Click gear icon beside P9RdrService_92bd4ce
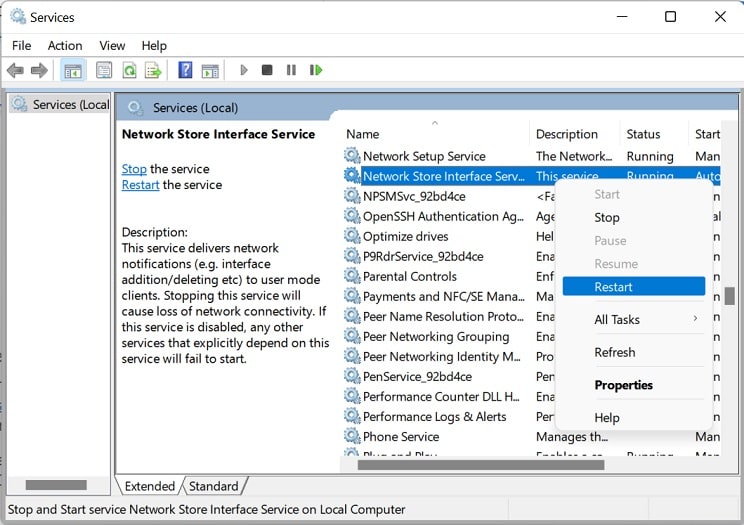Screen dimensions: 744x525 (352, 255)
